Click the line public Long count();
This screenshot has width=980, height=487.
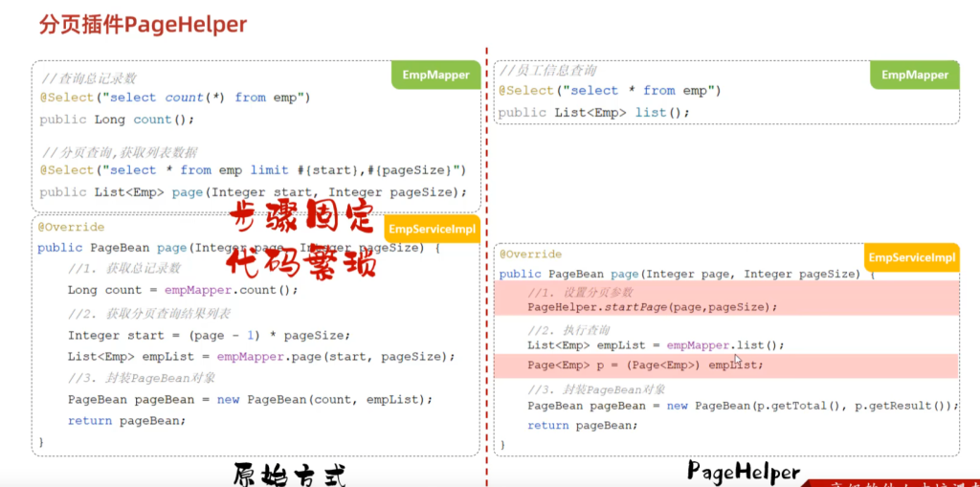pos(117,120)
